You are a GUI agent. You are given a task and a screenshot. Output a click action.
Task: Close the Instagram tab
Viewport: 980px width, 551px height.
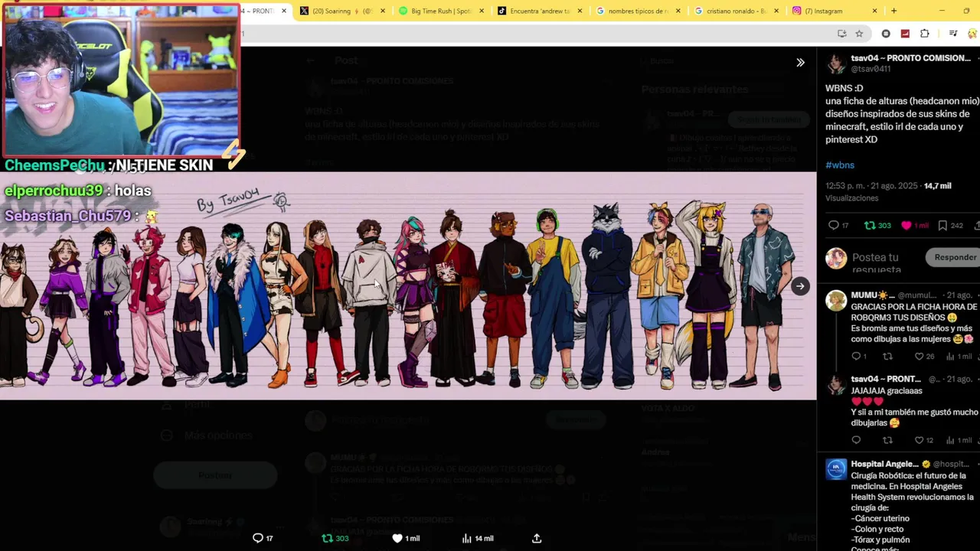(x=874, y=11)
